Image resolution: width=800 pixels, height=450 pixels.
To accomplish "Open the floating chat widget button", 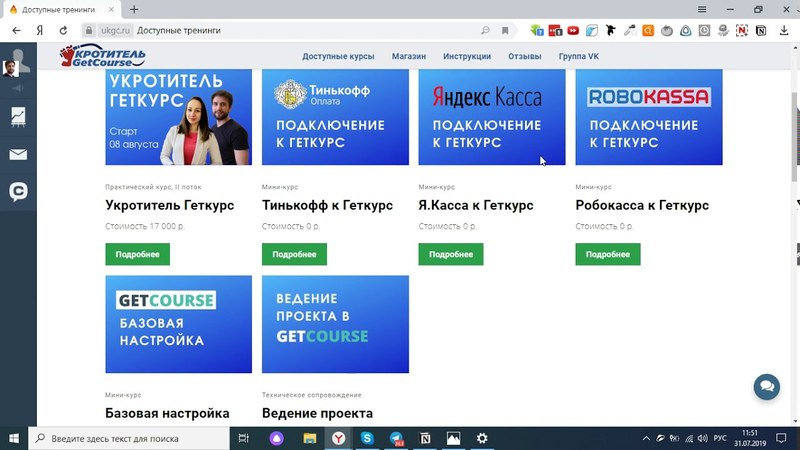I will [767, 387].
